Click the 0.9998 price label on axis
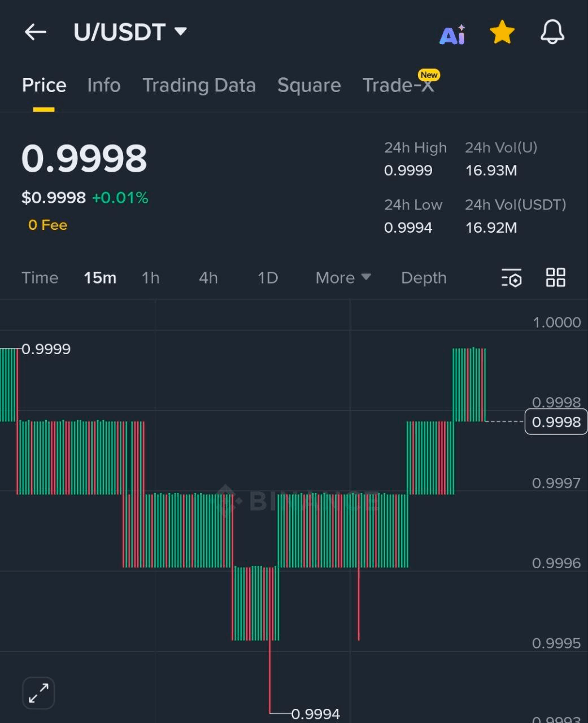Viewport: 588px width, 723px height. (556, 421)
